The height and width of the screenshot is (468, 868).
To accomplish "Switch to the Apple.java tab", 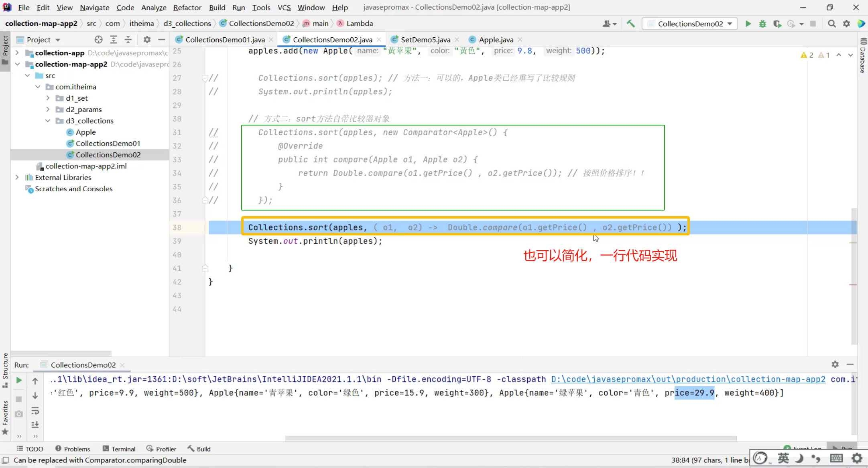I will [x=496, y=40].
